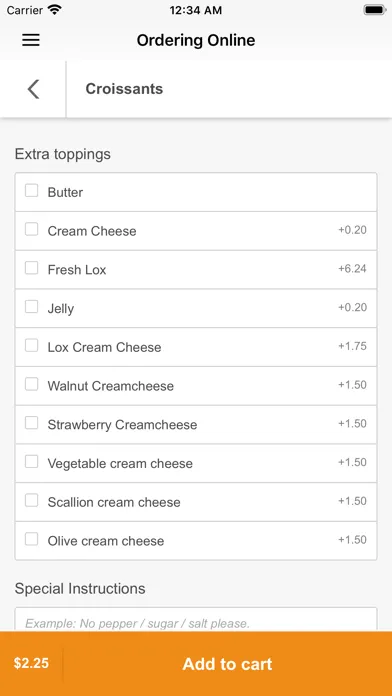Tap the Add to cart button
Image resolution: width=392 pixels, height=696 pixels.
click(227, 664)
